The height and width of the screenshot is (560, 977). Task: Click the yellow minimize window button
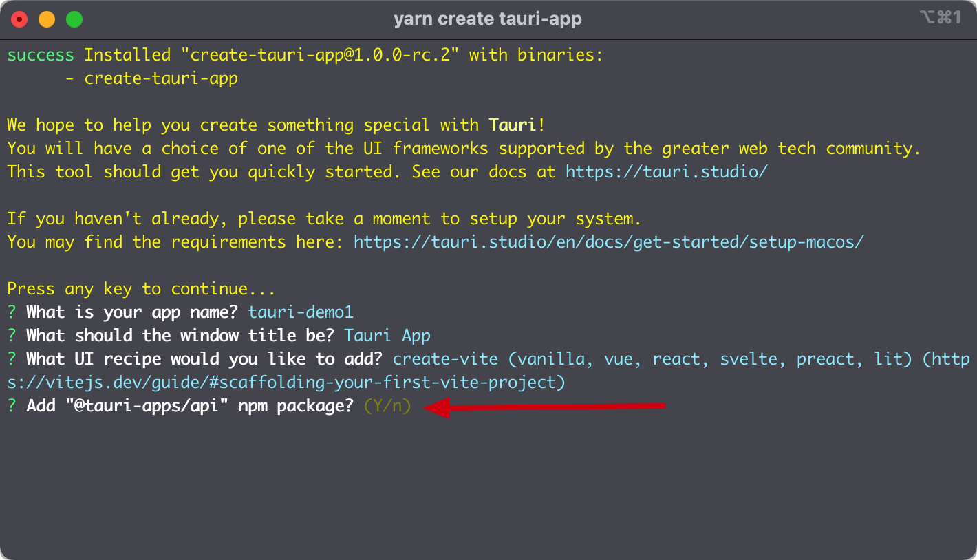click(47, 19)
